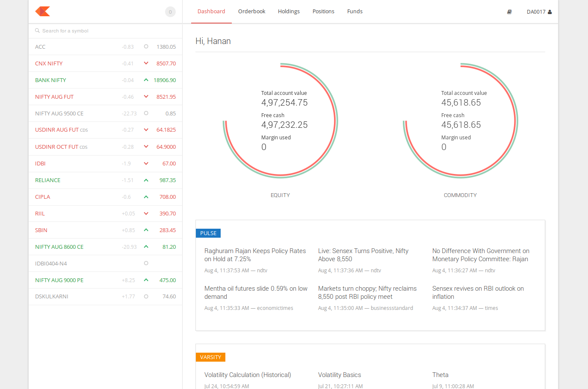
Task: Click the notifications badge showing 0
Action: [170, 12]
